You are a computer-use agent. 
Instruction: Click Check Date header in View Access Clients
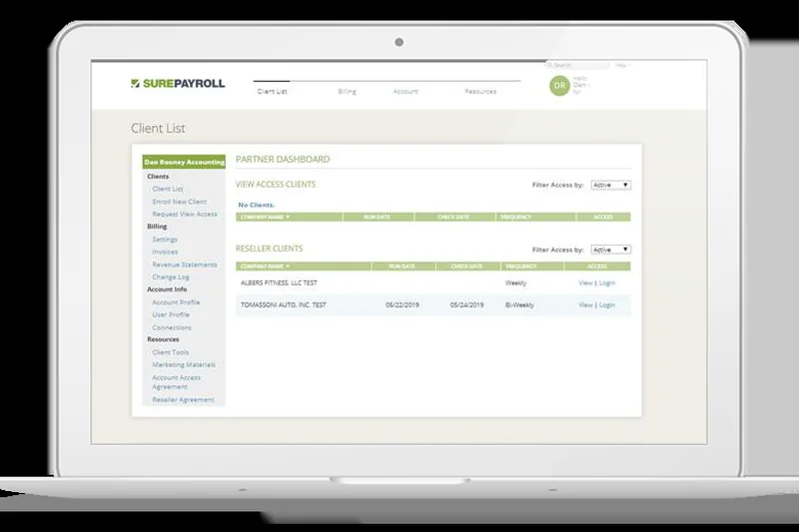[x=453, y=218]
